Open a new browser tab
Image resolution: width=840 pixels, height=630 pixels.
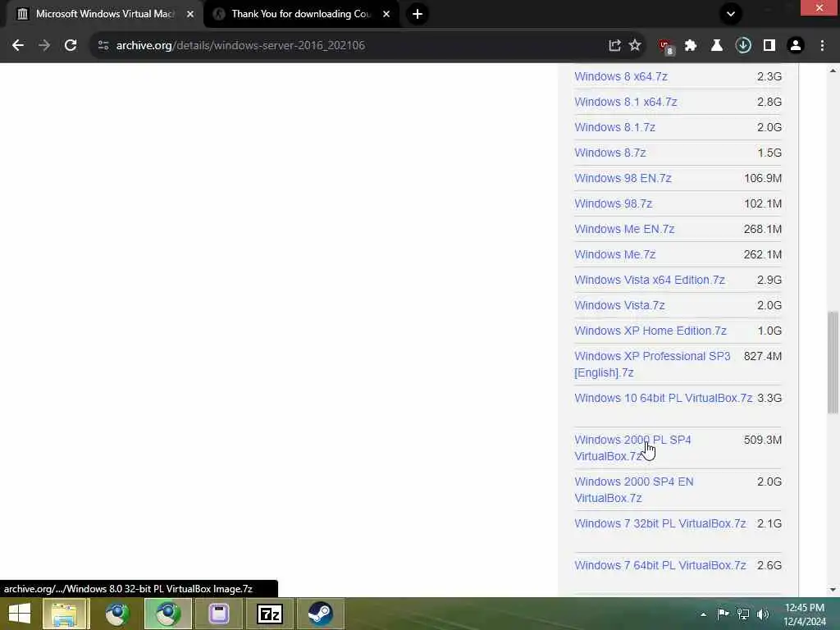pyautogui.click(x=418, y=14)
